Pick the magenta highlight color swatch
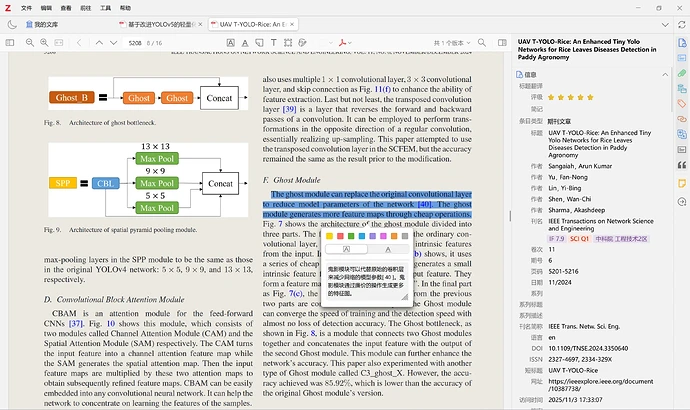This screenshot has height=410, width=690. point(383,236)
